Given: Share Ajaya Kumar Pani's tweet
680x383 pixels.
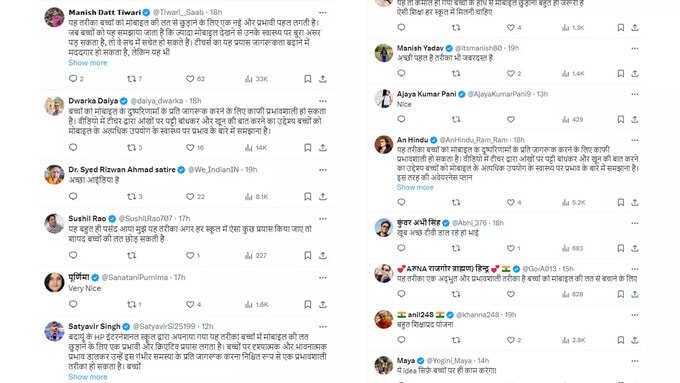Looking at the screenshot, I should 635,119.
